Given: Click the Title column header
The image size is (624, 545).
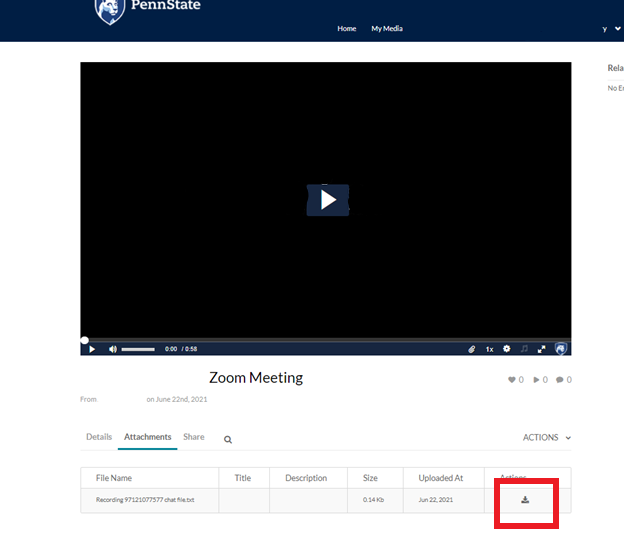Looking at the screenshot, I should 243,478.
